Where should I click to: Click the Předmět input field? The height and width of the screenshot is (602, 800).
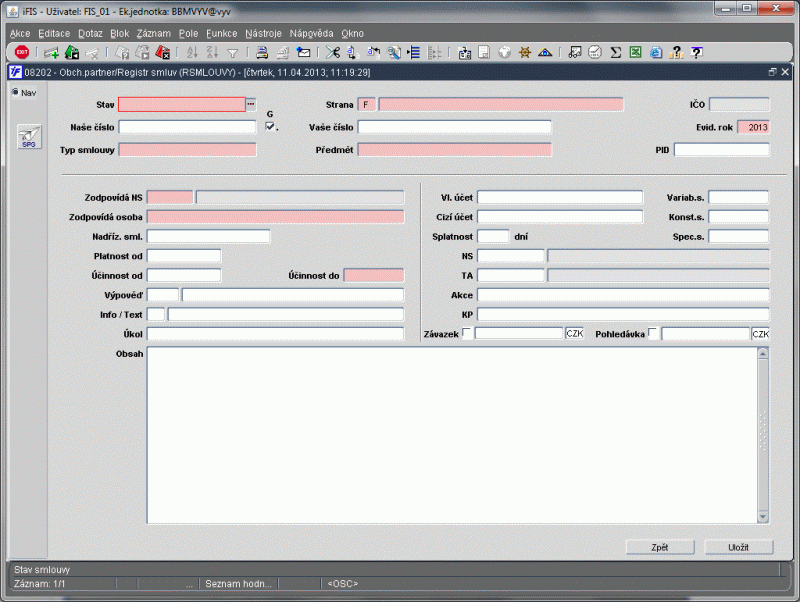tap(455, 149)
